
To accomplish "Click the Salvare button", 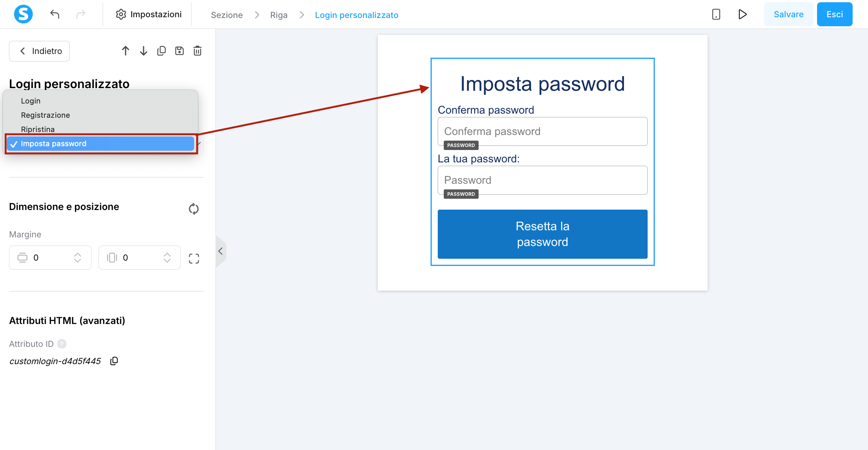I will (789, 14).
